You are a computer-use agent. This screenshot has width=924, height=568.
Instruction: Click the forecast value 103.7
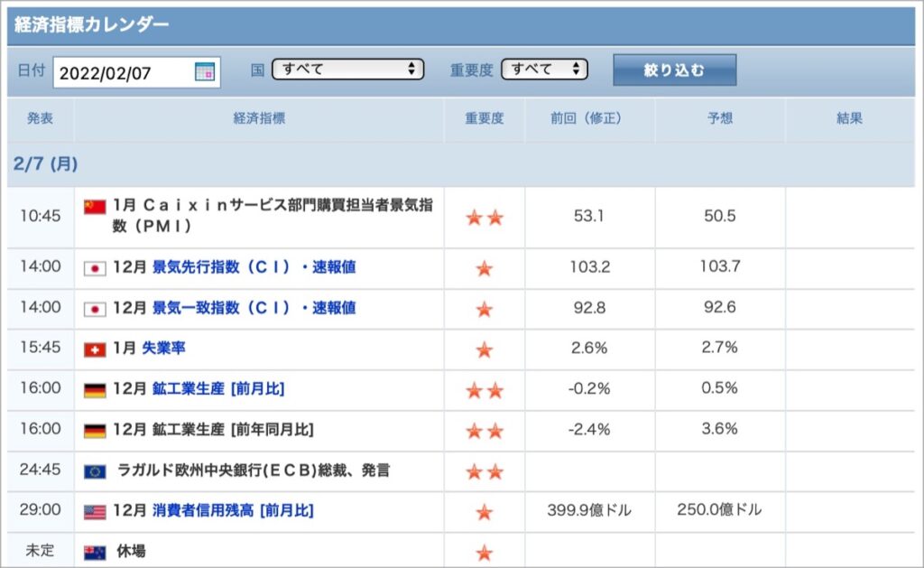(720, 266)
